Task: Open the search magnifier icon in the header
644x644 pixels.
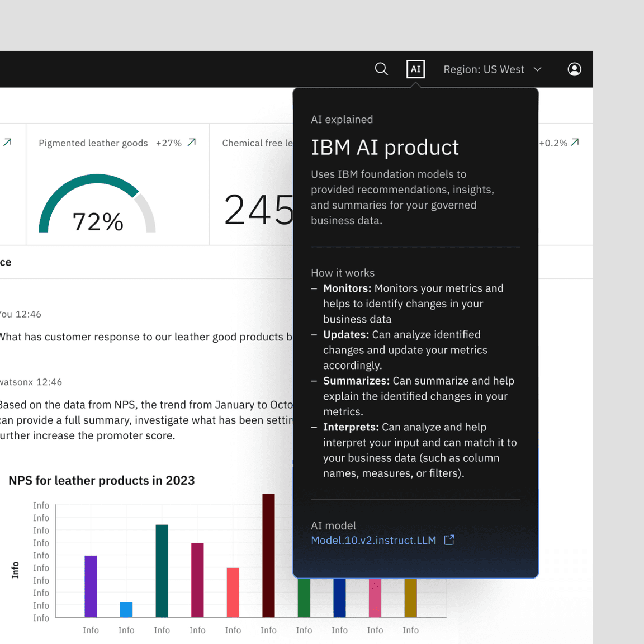Action: coord(381,69)
